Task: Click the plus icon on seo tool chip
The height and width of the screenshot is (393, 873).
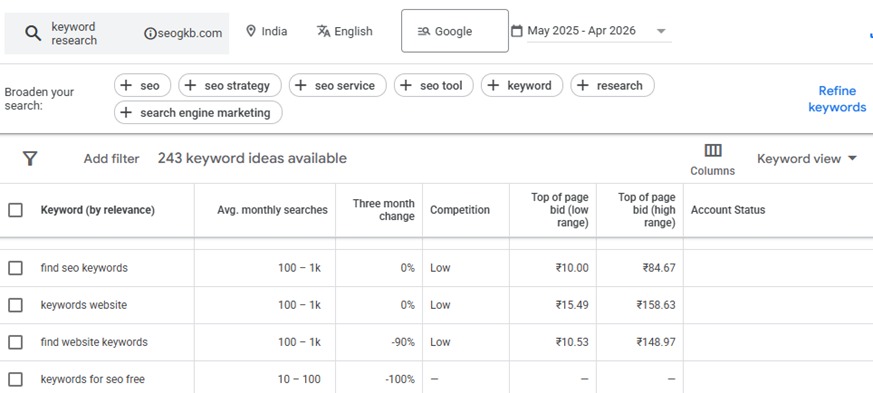Action: point(406,86)
